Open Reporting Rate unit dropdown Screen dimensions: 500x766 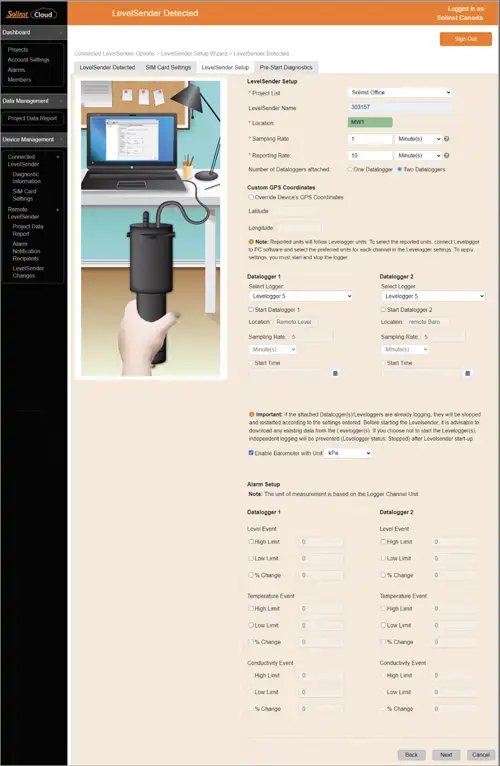418,155
